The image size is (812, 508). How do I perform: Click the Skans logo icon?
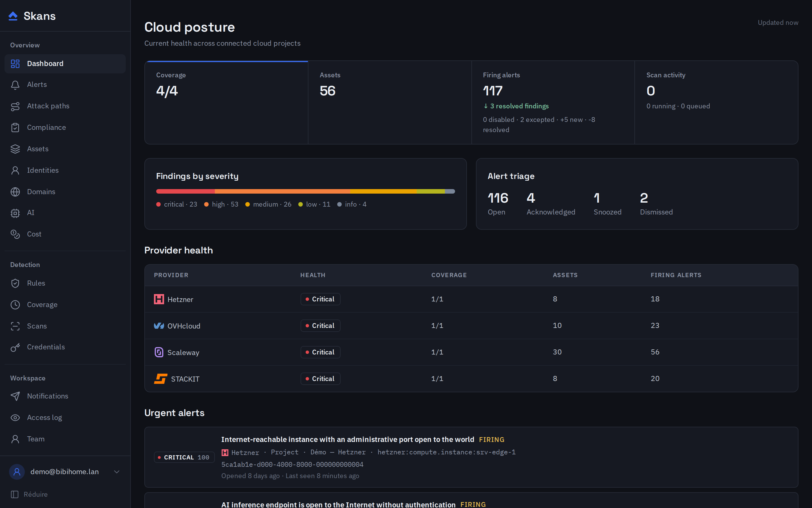[x=13, y=16]
